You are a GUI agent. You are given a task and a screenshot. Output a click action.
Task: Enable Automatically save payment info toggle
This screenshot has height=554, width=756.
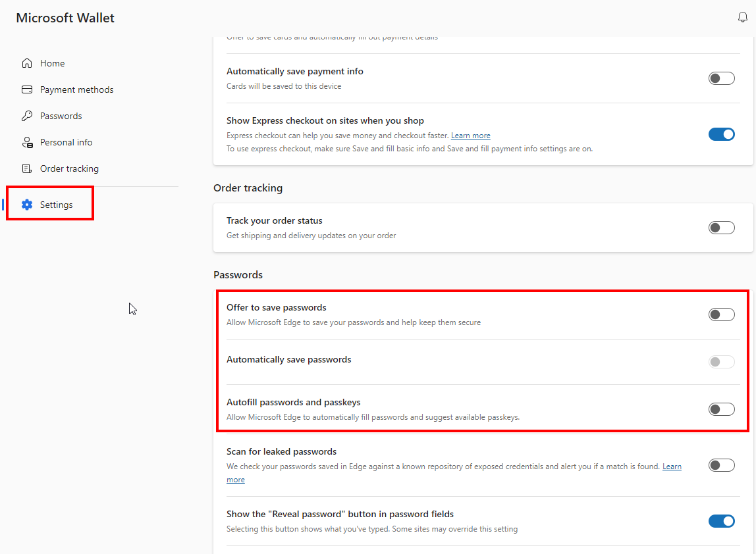click(x=721, y=78)
